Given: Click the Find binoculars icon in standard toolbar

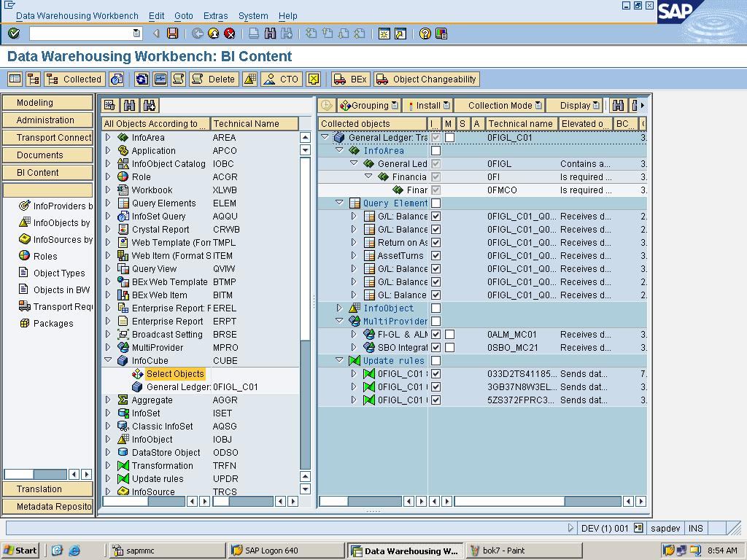Looking at the screenshot, I should (270, 34).
